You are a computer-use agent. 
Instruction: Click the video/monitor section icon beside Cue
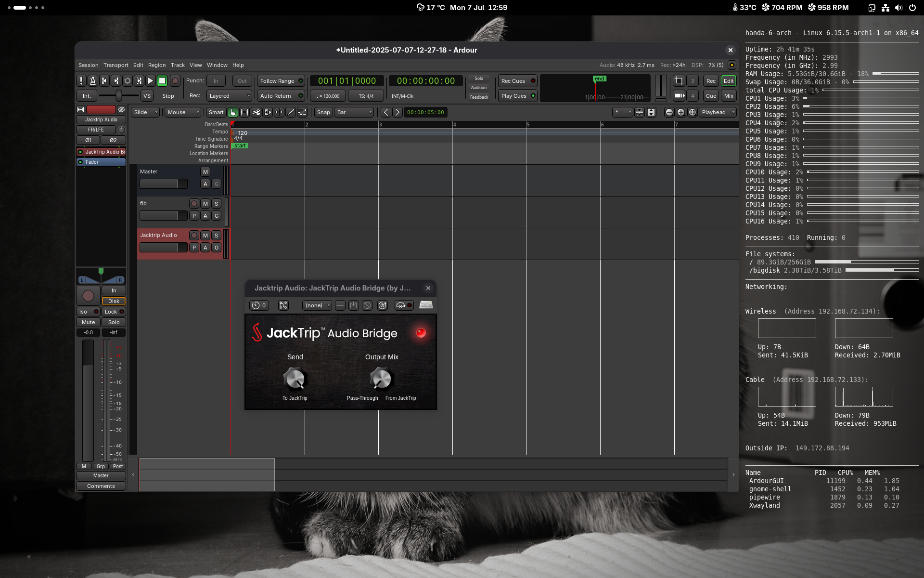tap(679, 96)
